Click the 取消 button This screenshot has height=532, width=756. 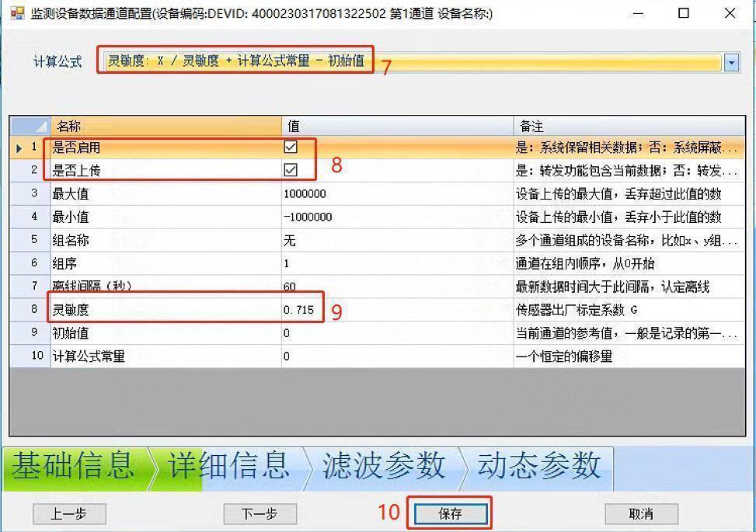(x=641, y=513)
